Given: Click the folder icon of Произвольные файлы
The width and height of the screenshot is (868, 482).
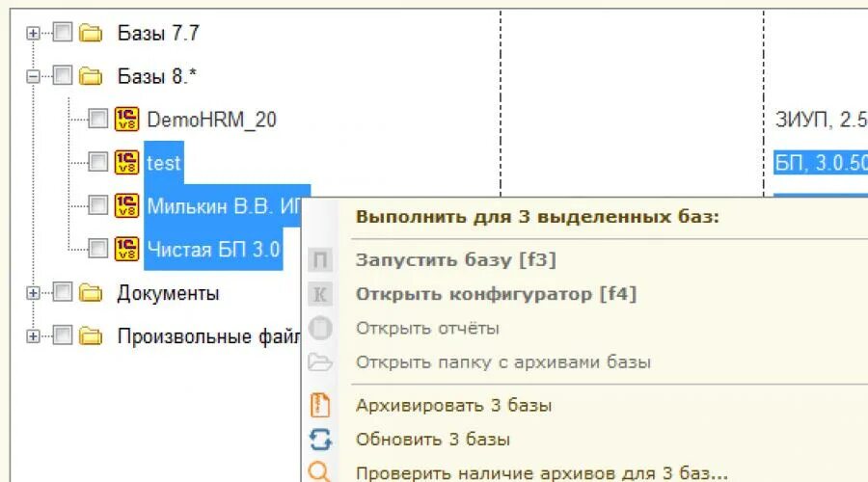Looking at the screenshot, I should pos(91,335).
